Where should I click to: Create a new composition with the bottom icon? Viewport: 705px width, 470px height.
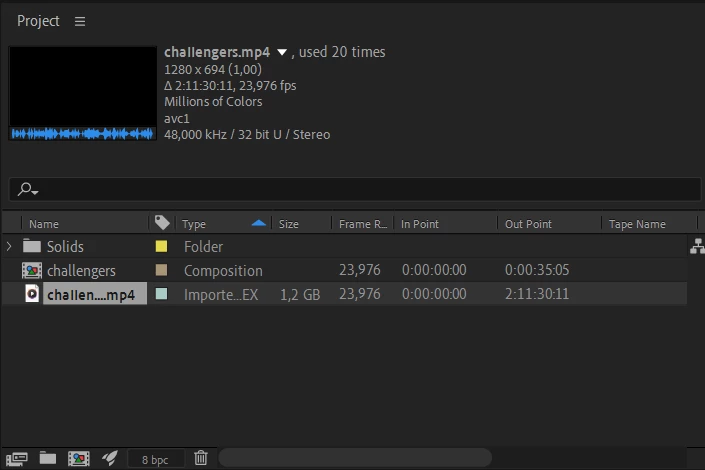click(x=79, y=458)
